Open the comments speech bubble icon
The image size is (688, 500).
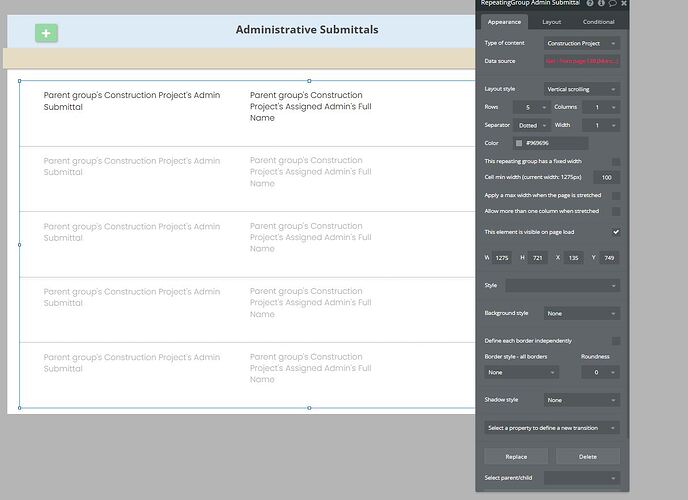pos(612,3)
